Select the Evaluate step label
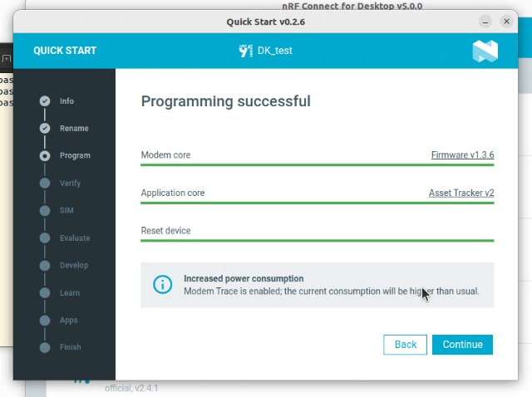The width and height of the screenshot is (532, 397). (x=75, y=238)
